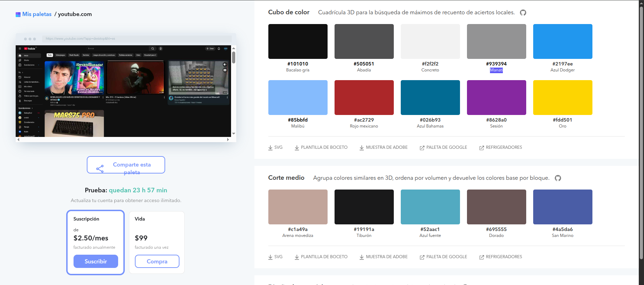
Task: Click the #939394 hex code text
Action: tap(496, 64)
